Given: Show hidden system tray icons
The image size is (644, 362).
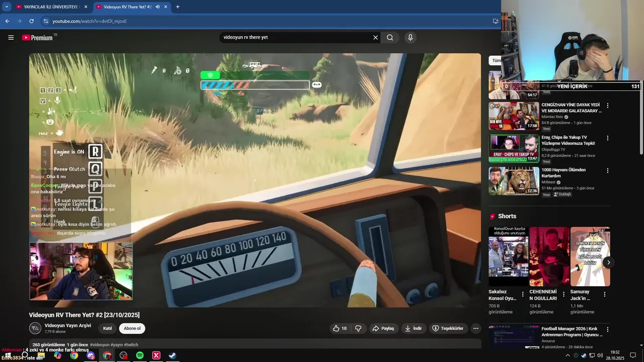Looking at the screenshot, I should [x=568, y=355].
